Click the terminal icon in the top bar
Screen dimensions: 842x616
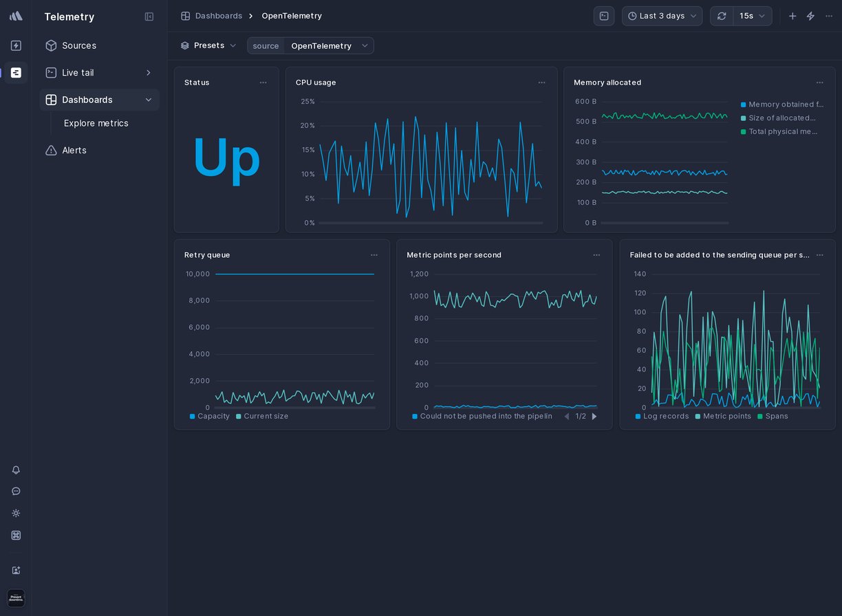pos(604,16)
